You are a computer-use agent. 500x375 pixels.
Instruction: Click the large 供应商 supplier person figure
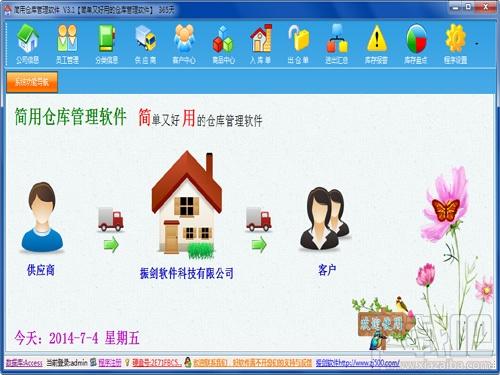point(42,217)
